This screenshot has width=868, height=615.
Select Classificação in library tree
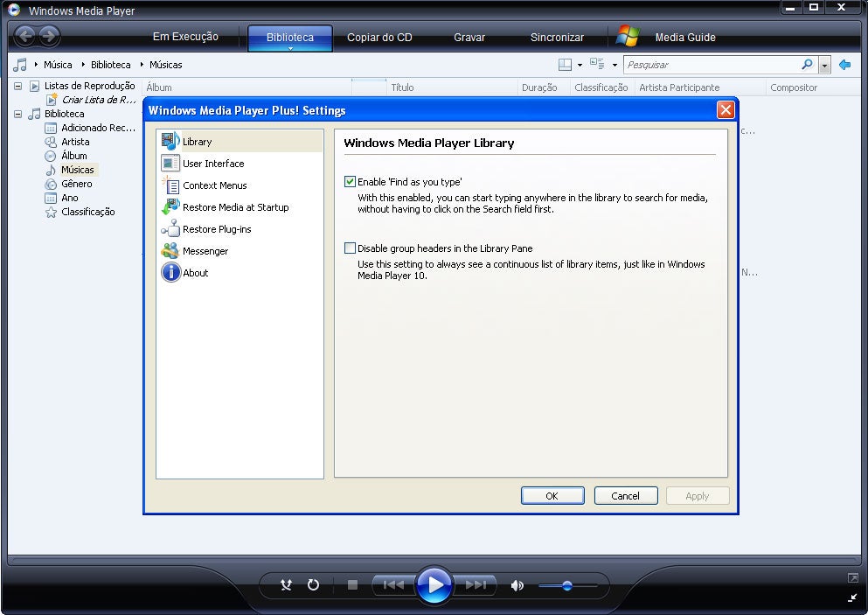coord(88,212)
